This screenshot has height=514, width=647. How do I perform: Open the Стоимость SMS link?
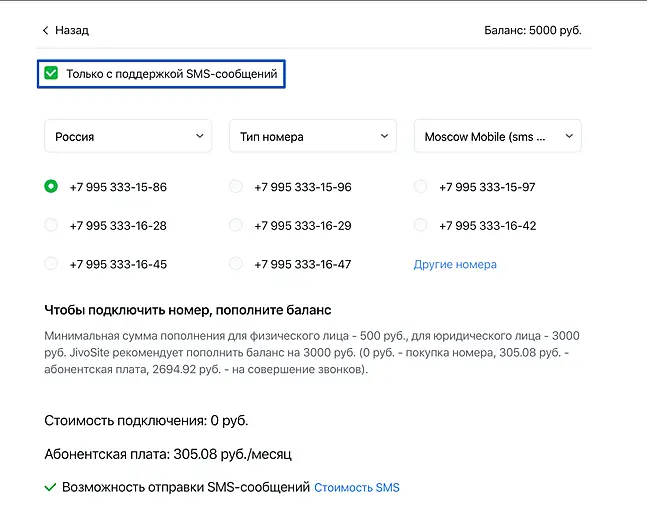pyautogui.click(x=356, y=488)
